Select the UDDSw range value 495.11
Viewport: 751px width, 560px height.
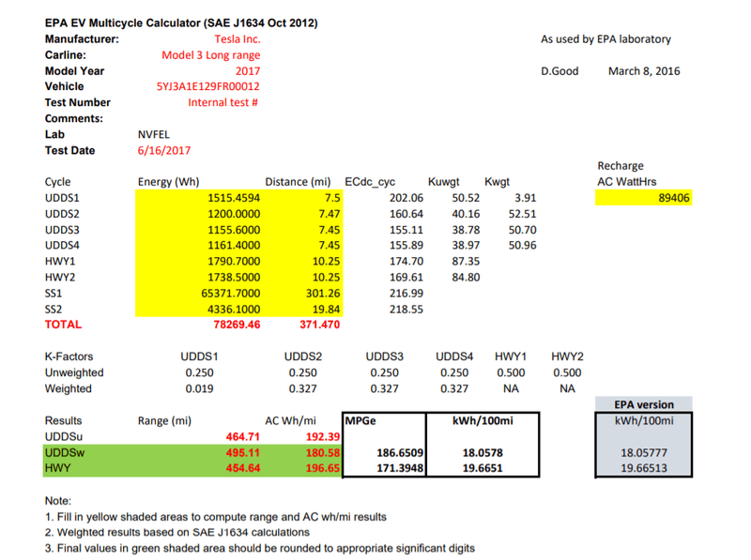pyautogui.click(x=243, y=453)
